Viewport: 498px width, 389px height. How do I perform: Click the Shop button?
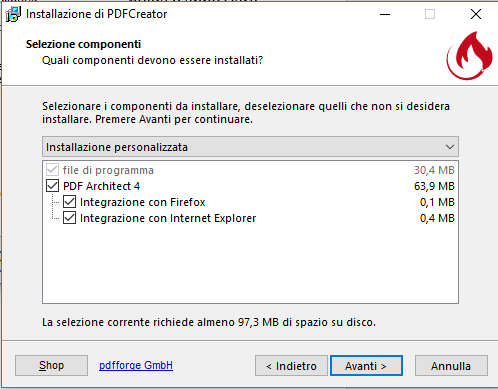point(51,366)
